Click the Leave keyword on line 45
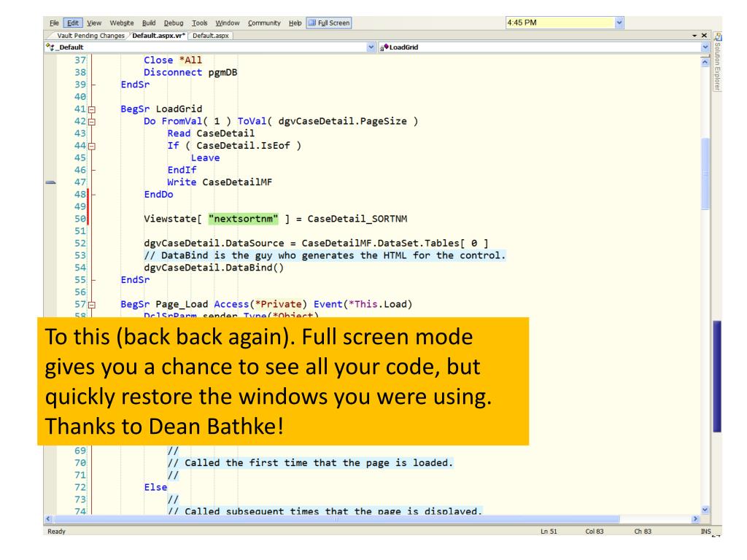Viewport: 747px width, 560px height. (205, 158)
